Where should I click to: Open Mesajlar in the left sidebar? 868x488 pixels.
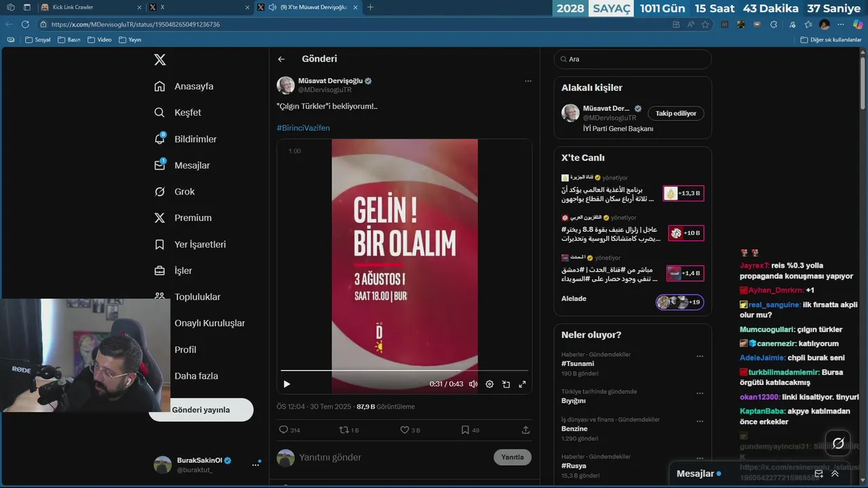(x=182, y=165)
